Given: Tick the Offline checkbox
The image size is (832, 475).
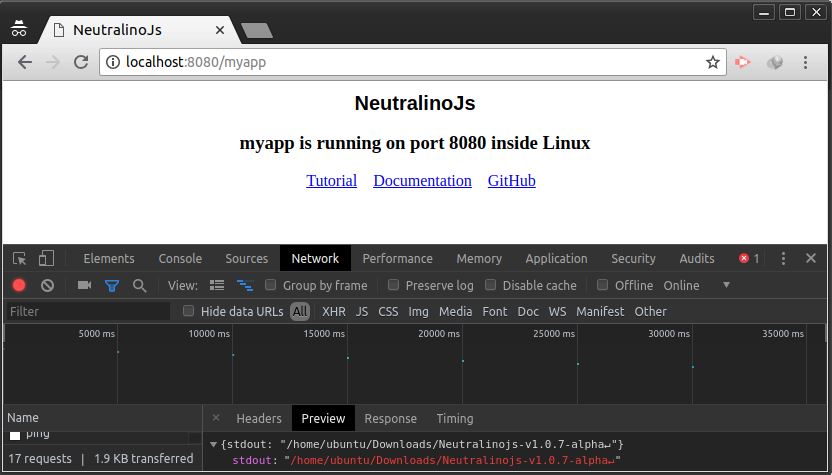Looking at the screenshot, I should click(x=602, y=285).
